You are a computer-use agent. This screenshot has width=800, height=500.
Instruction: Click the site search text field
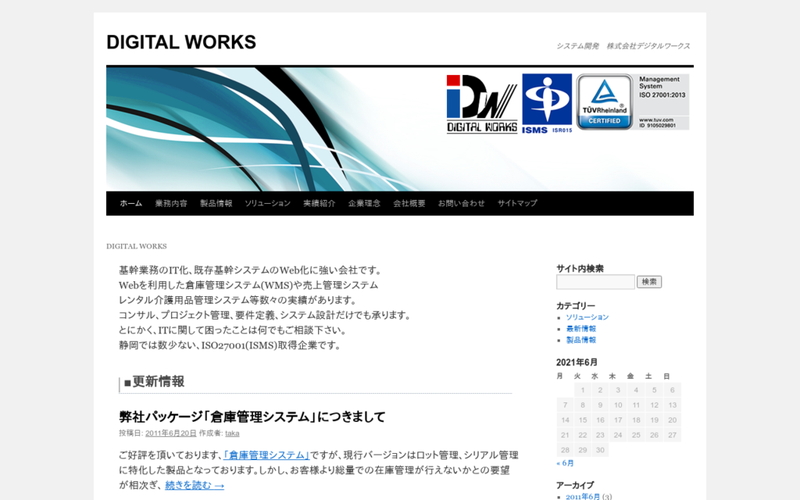[595, 282]
